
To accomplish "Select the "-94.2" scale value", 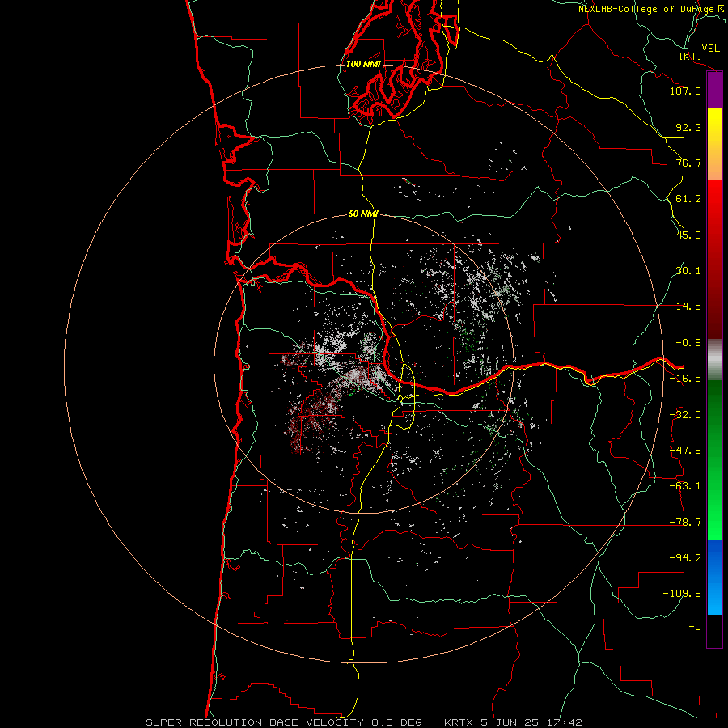I will [685, 557].
